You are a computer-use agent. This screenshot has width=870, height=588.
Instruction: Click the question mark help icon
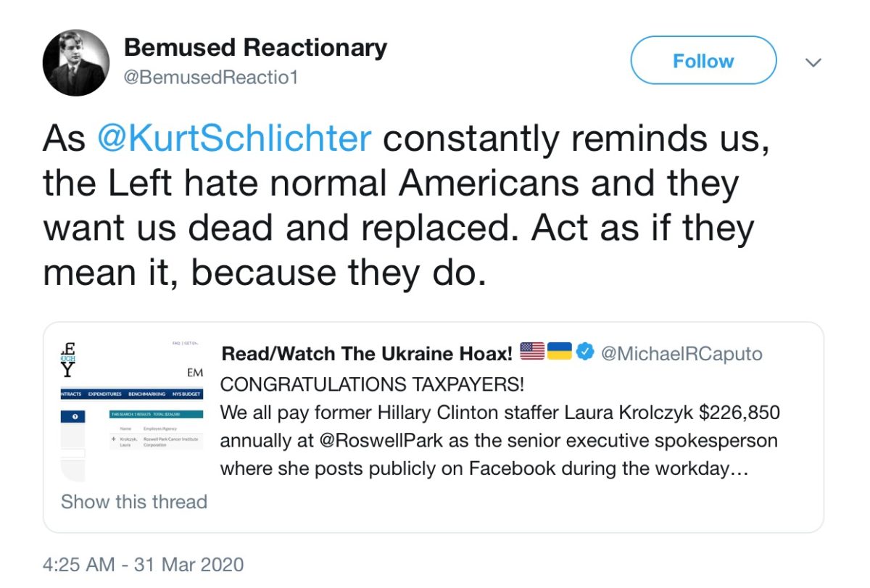coord(75,417)
